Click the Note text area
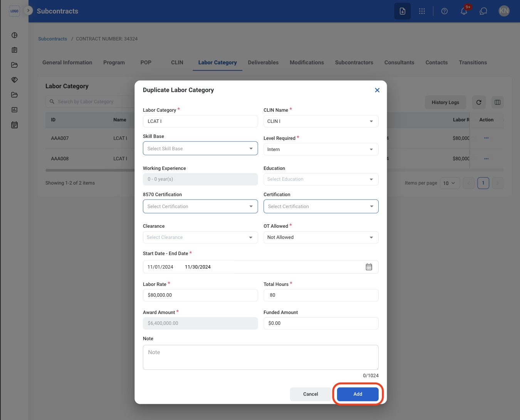The image size is (520, 420). tap(261, 358)
